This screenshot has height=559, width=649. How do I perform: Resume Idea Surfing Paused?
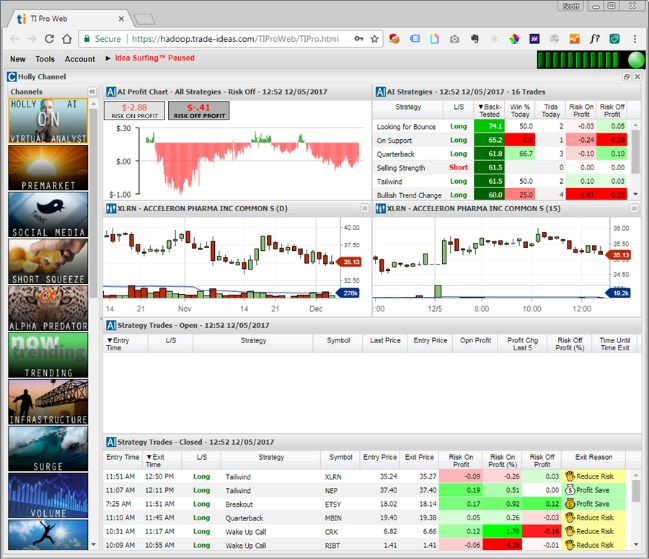pyautogui.click(x=150, y=58)
